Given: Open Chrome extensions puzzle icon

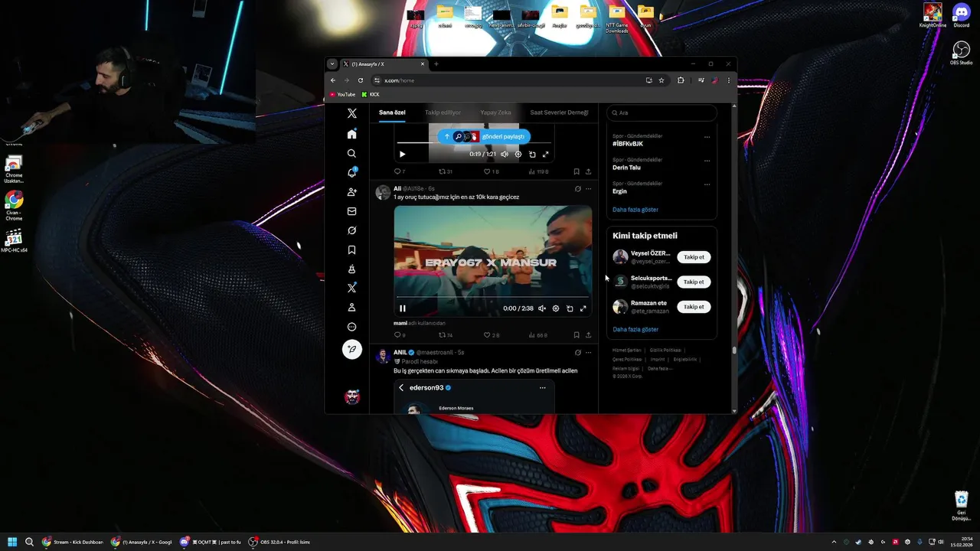Looking at the screenshot, I should click(x=681, y=80).
